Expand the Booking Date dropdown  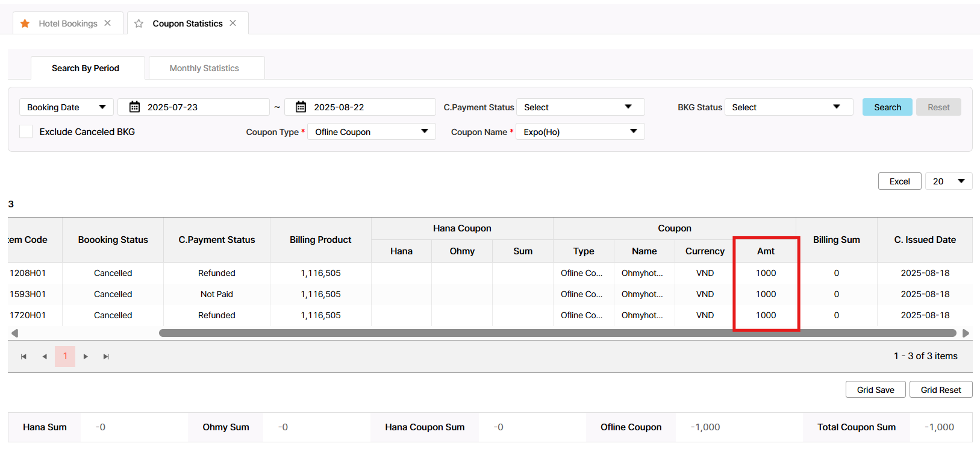coord(66,107)
